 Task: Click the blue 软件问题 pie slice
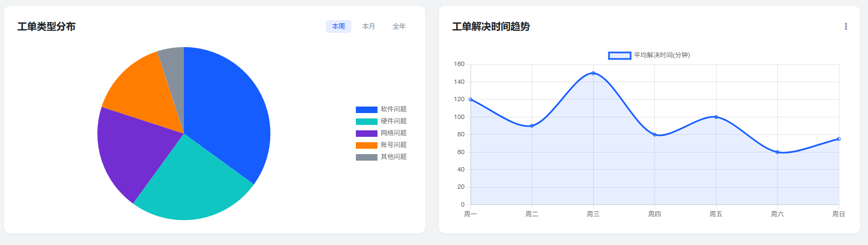[227, 108]
